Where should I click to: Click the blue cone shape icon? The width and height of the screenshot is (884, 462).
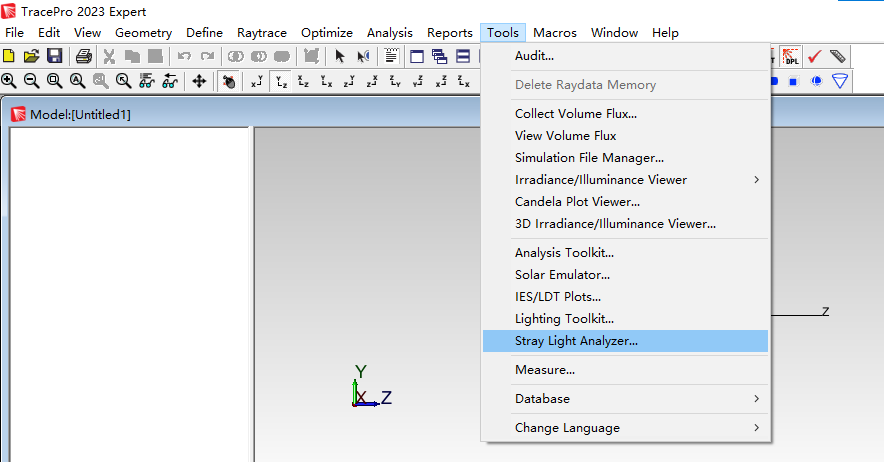coord(840,81)
